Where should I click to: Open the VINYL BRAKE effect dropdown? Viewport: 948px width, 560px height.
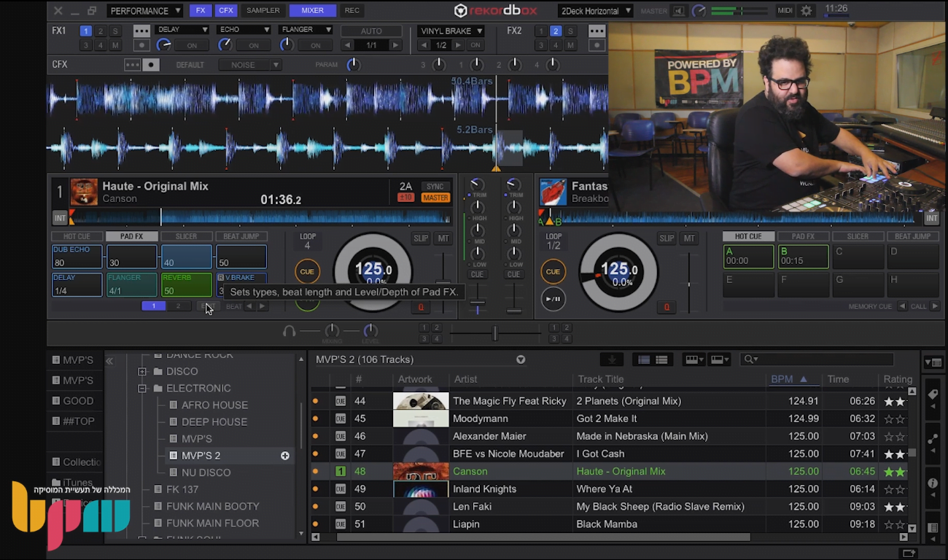click(x=451, y=31)
